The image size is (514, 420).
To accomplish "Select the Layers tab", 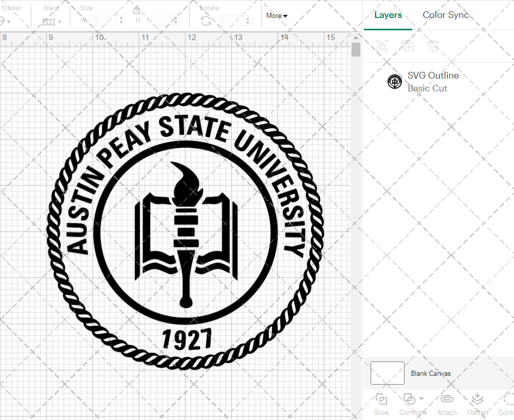I will point(388,15).
